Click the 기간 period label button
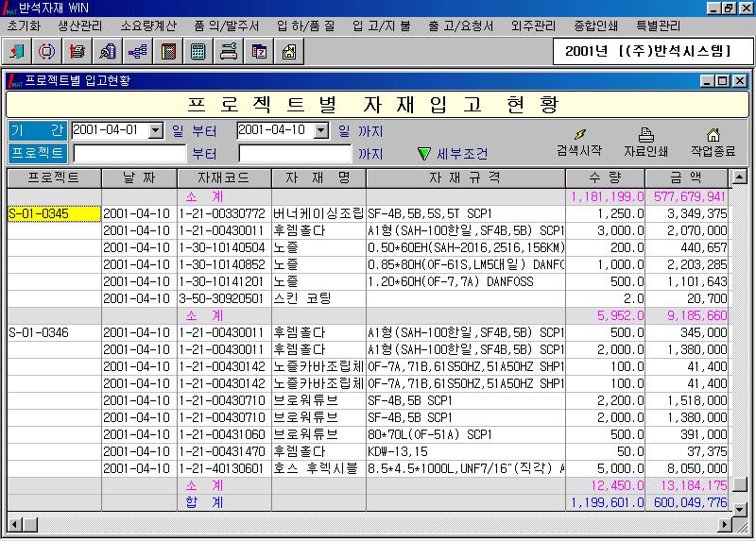This screenshot has height=541, width=756. 38,130
